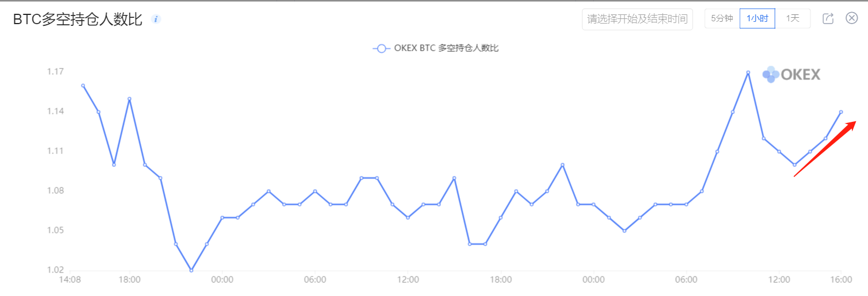Screen dimensions: 868x296
Task: Click the peak data point at 1.17
Action: click(748, 72)
